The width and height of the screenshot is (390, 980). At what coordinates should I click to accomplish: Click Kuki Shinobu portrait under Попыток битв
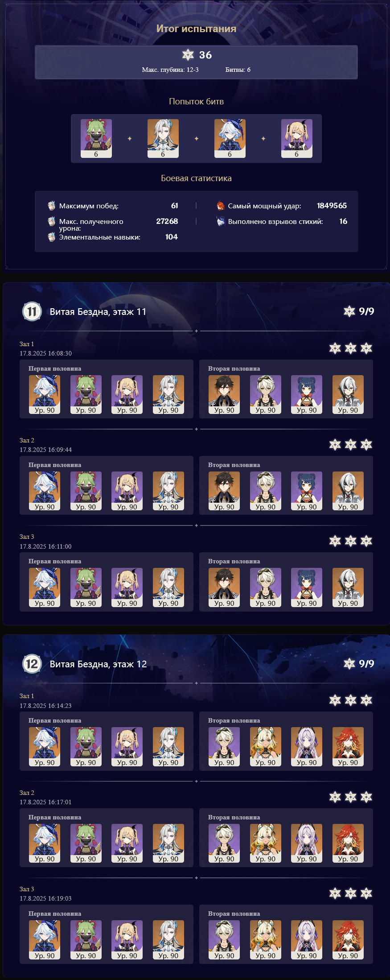pos(96,138)
